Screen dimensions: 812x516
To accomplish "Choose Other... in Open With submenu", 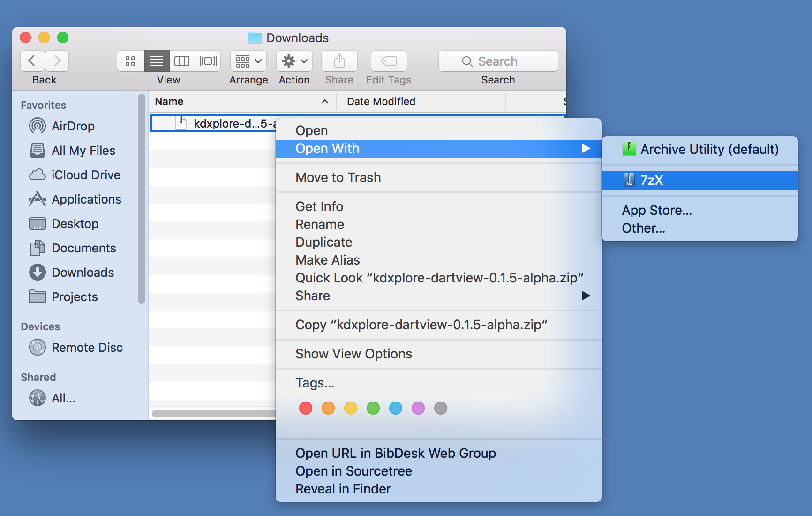I will point(700,228).
